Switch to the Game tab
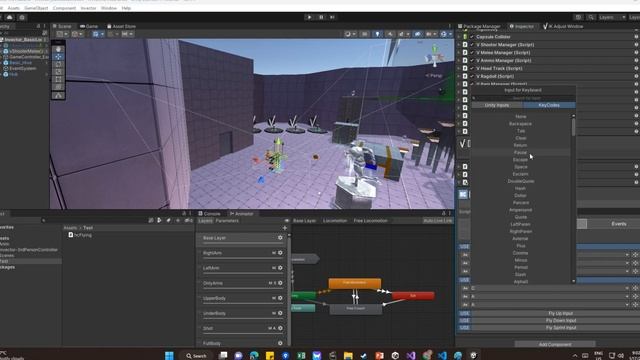 [x=89, y=26]
